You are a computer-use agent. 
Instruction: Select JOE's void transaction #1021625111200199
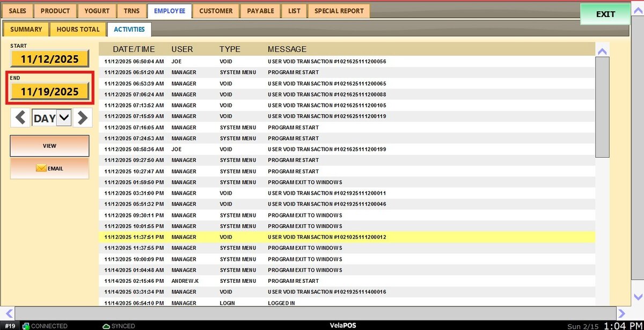(347, 149)
